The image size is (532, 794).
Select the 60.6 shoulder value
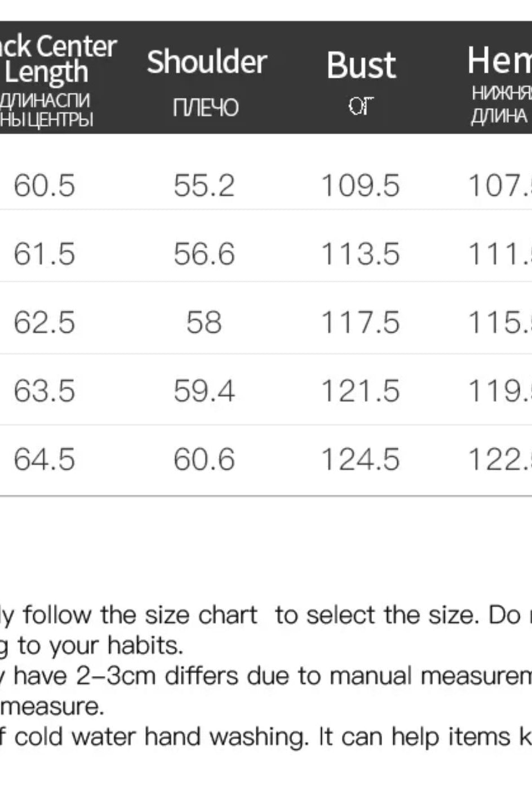pos(204,459)
